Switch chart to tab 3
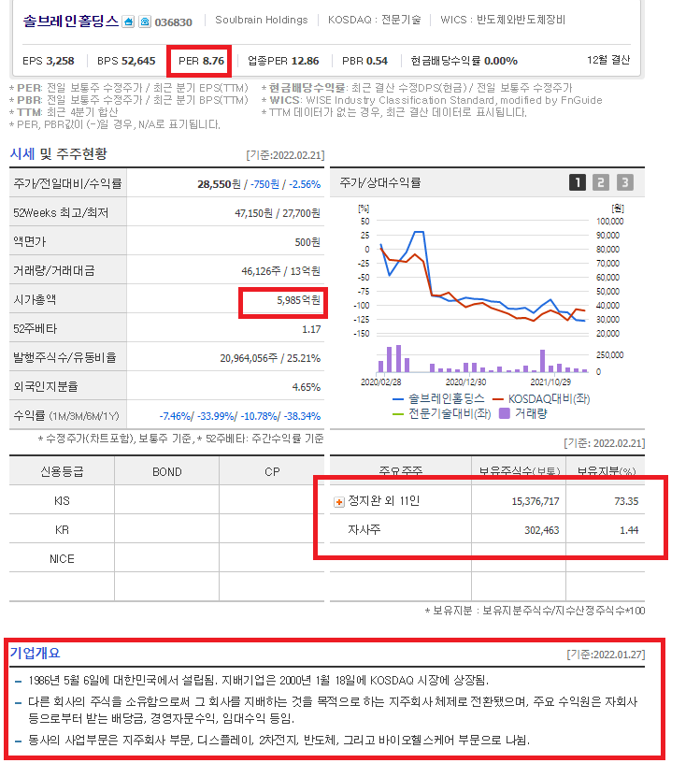The width and height of the screenshot is (700, 763). coord(625,182)
